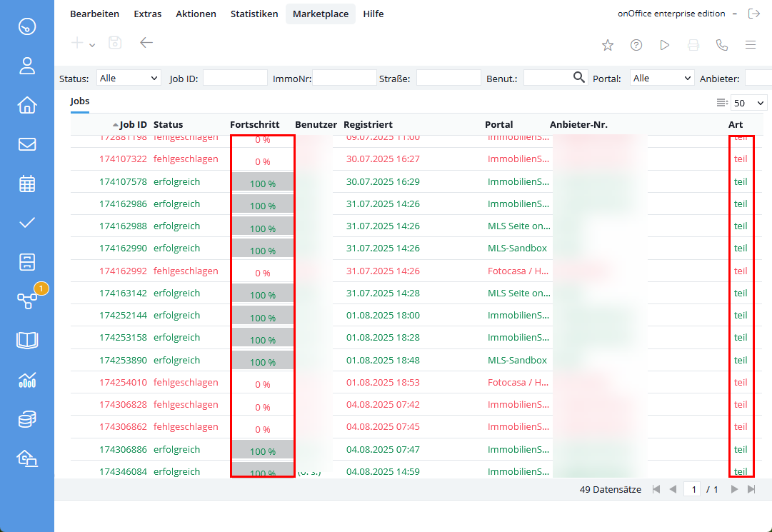The height and width of the screenshot is (532, 772).
Task: Click the back arrow in toolbar
Action: click(x=146, y=43)
